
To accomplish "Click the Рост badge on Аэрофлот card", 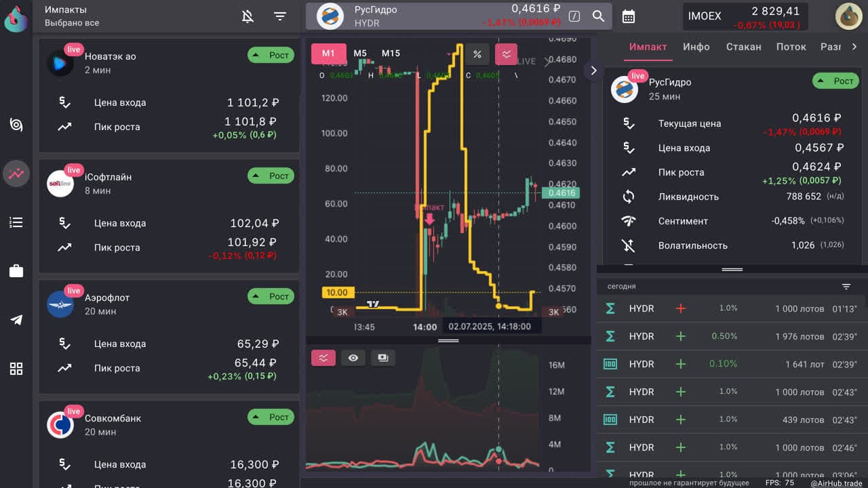I will point(271,296).
